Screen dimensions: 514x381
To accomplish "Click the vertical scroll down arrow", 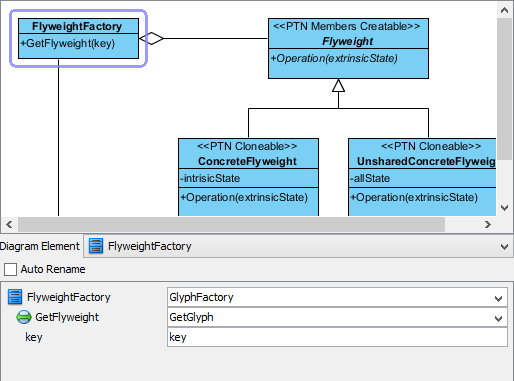I will (x=504, y=208).
